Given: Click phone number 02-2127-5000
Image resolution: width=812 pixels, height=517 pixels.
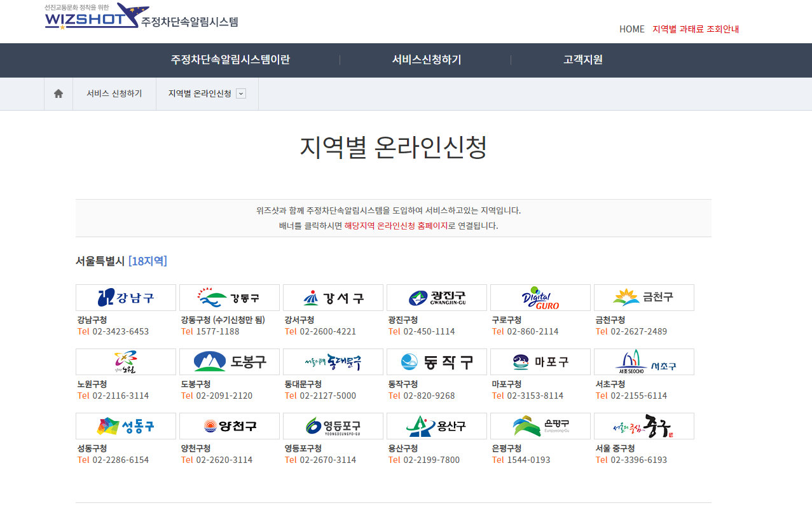Looking at the screenshot, I should point(328,396).
